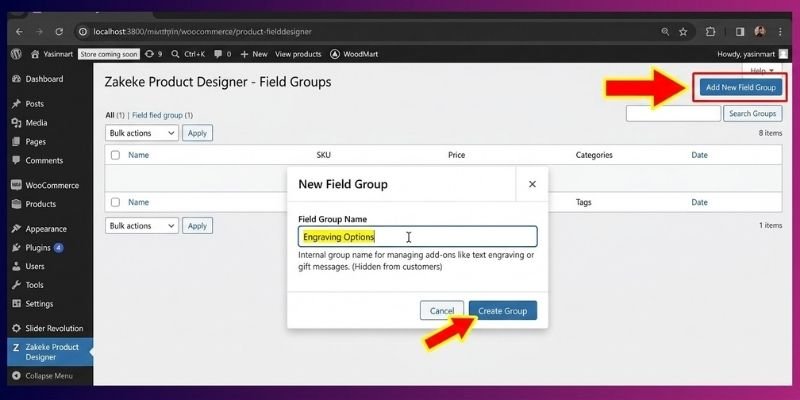Select the Field fied group (1) filter
The height and width of the screenshot is (400, 800).
coord(162,115)
